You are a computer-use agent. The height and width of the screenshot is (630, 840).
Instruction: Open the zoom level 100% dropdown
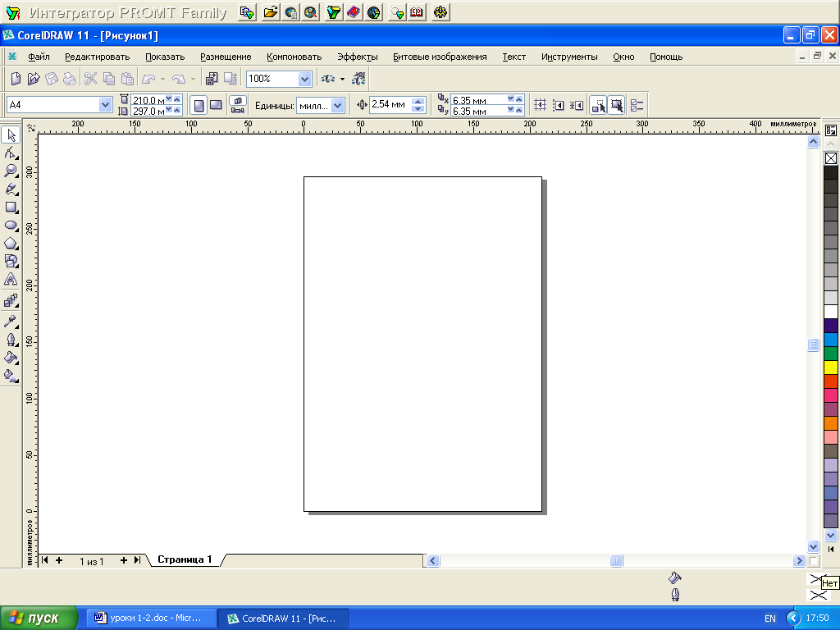(x=304, y=80)
